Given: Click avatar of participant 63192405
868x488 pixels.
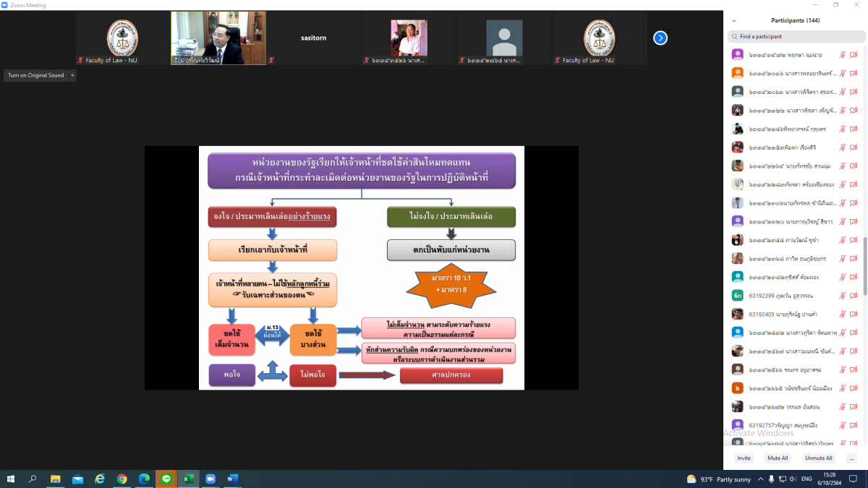Looking at the screenshot, I should coord(737,314).
